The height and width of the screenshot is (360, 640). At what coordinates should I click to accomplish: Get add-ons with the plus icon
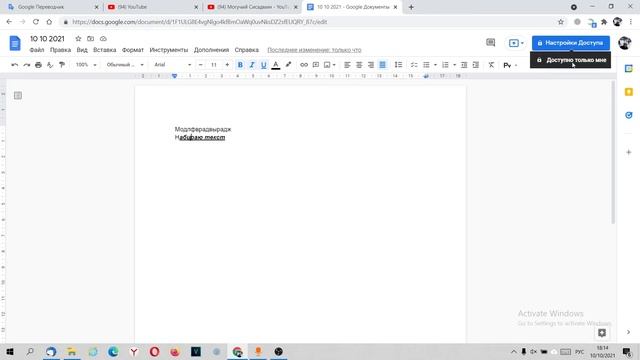[x=629, y=152]
